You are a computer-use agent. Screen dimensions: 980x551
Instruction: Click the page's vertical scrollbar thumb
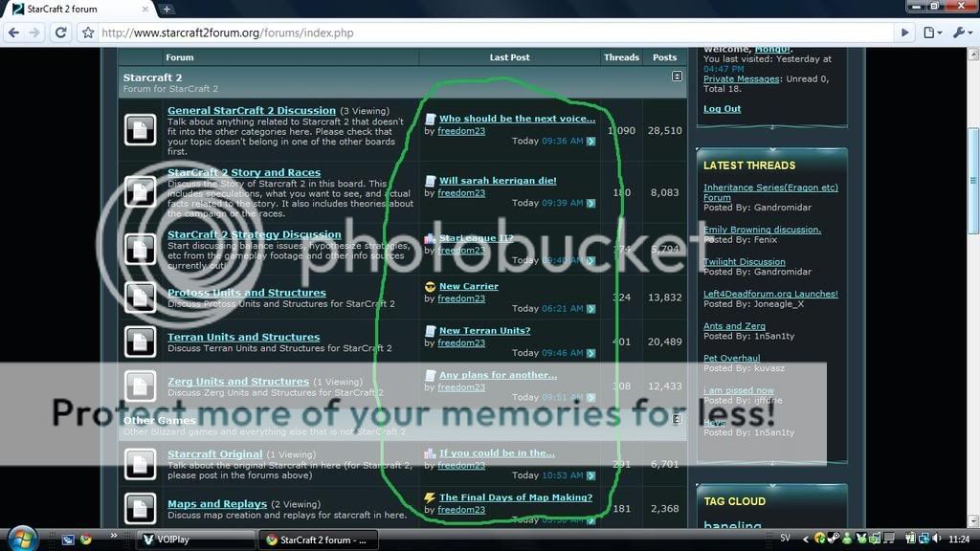[973, 181]
